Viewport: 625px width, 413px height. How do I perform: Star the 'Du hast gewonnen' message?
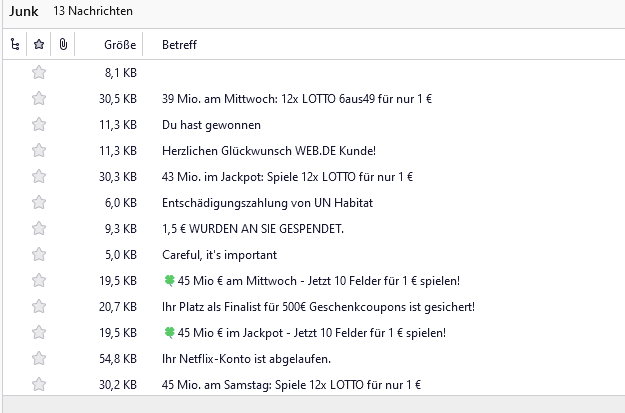[x=39, y=125]
